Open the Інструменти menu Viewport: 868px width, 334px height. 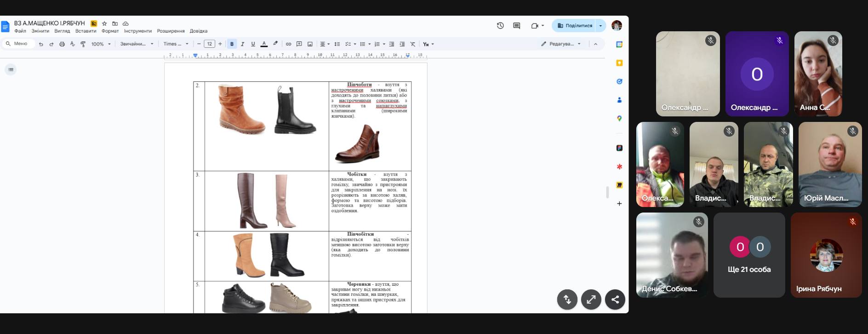pyautogui.click(x=137, y=31)
